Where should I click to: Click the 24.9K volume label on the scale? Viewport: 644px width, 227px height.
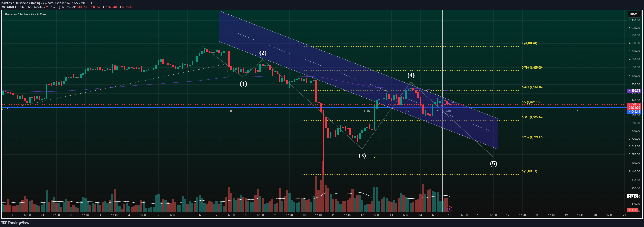pyautogui.click(x=633, y=197)
